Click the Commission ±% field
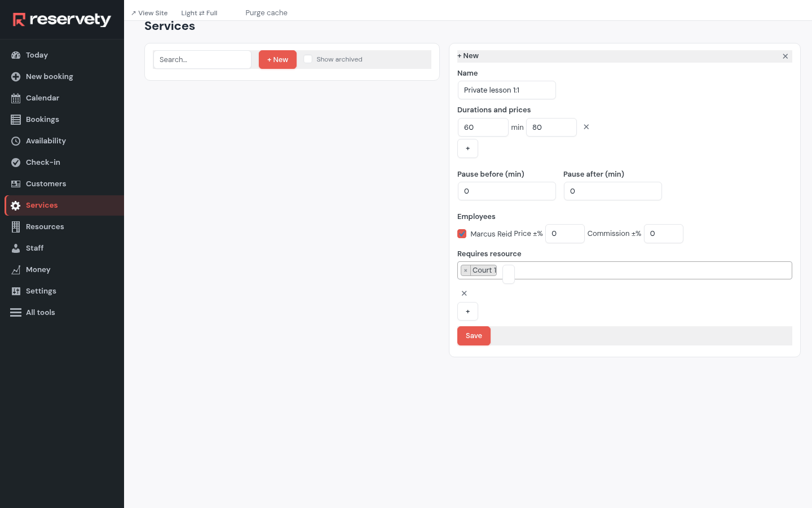 tap(663, 234)
